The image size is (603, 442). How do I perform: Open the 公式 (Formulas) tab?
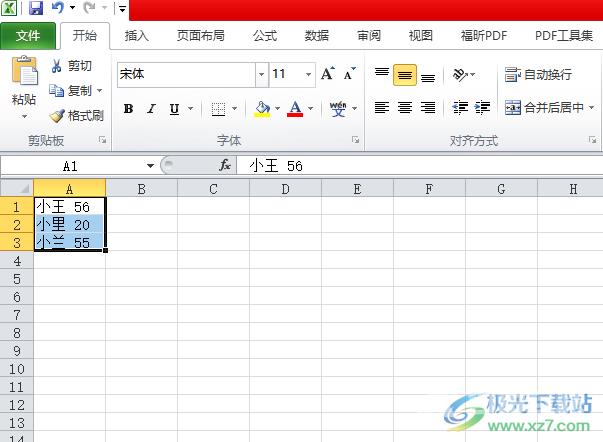pos(265,36)
